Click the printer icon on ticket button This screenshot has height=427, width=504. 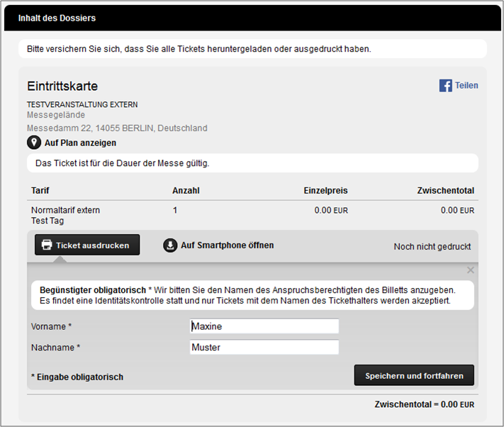point(47,245)
